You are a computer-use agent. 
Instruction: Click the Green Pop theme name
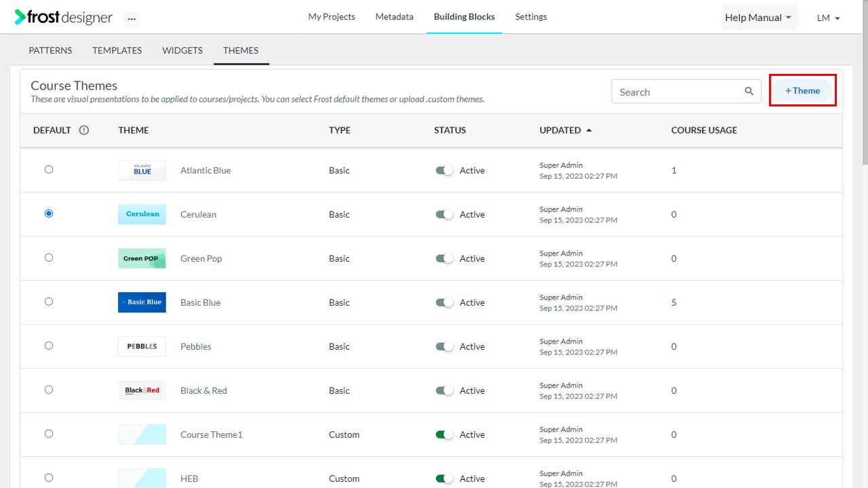(x=201, y=258)
